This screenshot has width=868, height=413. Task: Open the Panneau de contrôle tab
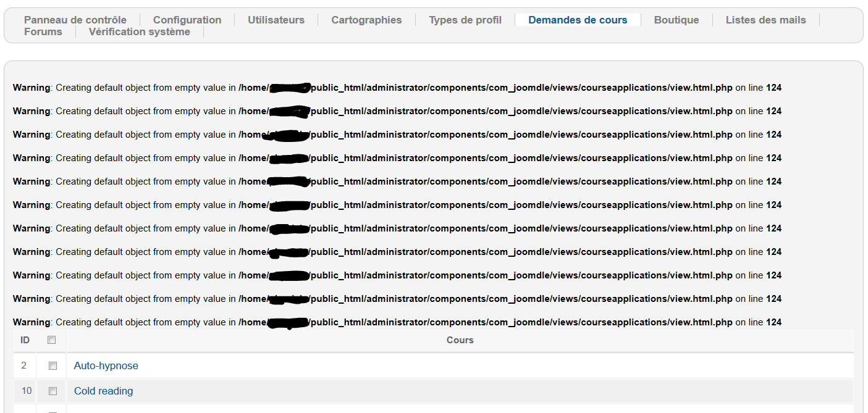[75, 20]
